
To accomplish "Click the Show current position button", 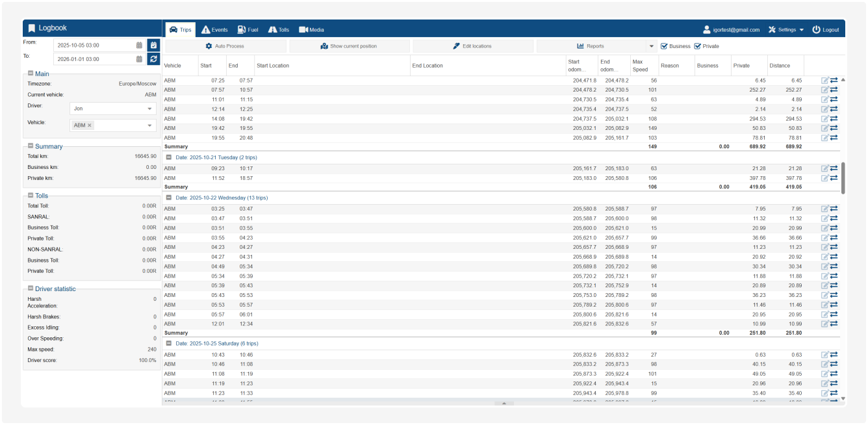I will [x=349, y=46].
